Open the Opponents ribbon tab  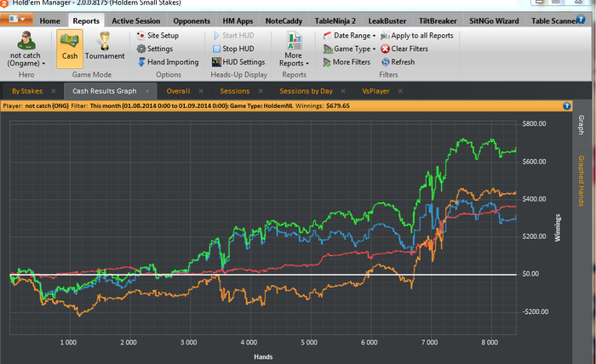pyautogui.click(x=192, y=21)
